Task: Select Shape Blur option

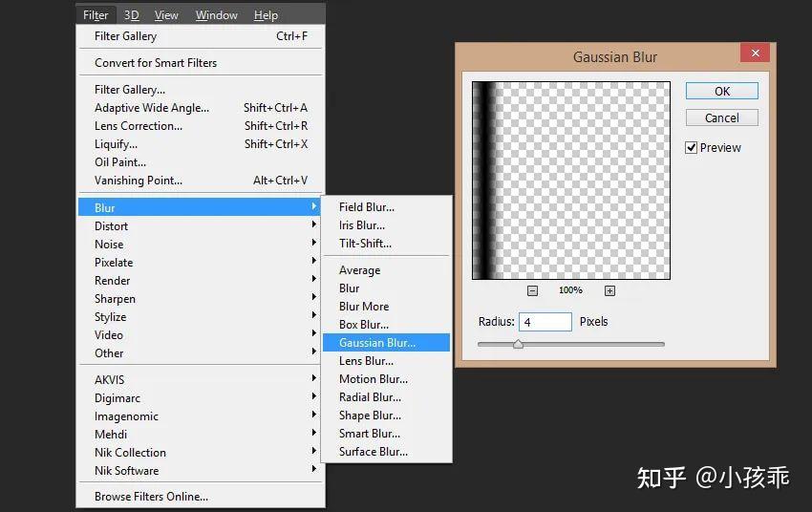Action: point(386,415)
